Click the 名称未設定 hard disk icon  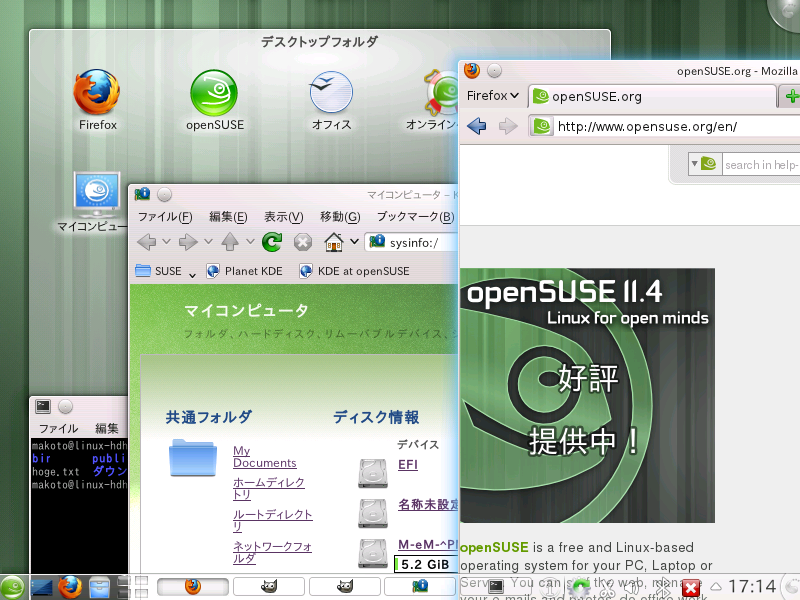coord(373,513)
